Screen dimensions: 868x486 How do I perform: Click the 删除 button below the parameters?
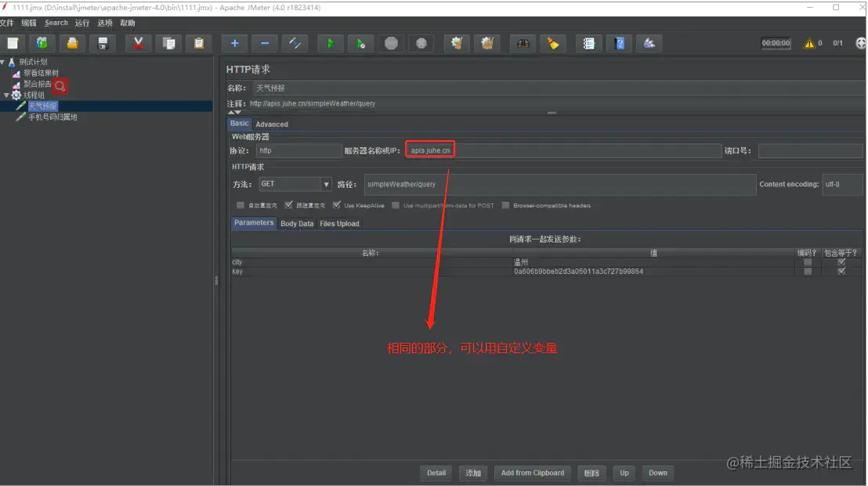click(x=591, y=473)
